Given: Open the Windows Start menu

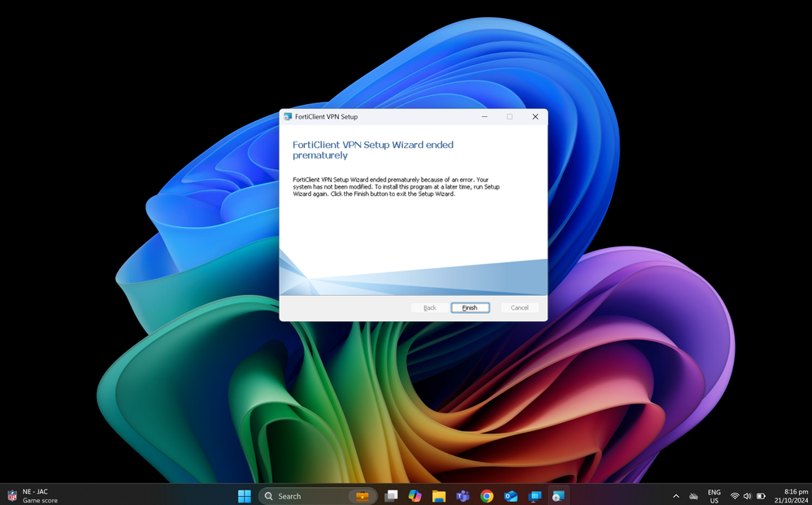Looking at the screenshot, I should (245, 496).
